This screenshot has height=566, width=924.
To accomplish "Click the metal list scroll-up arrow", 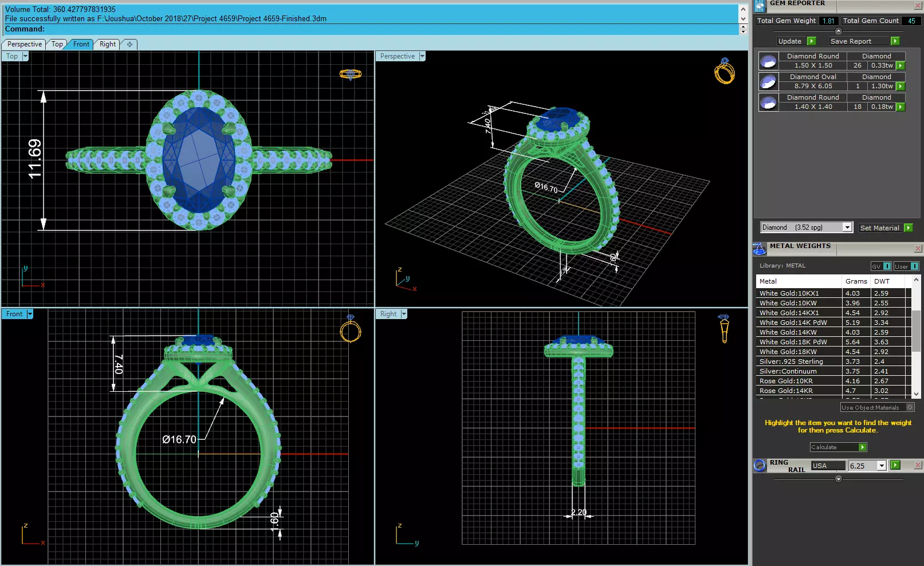I will point(916,280).
